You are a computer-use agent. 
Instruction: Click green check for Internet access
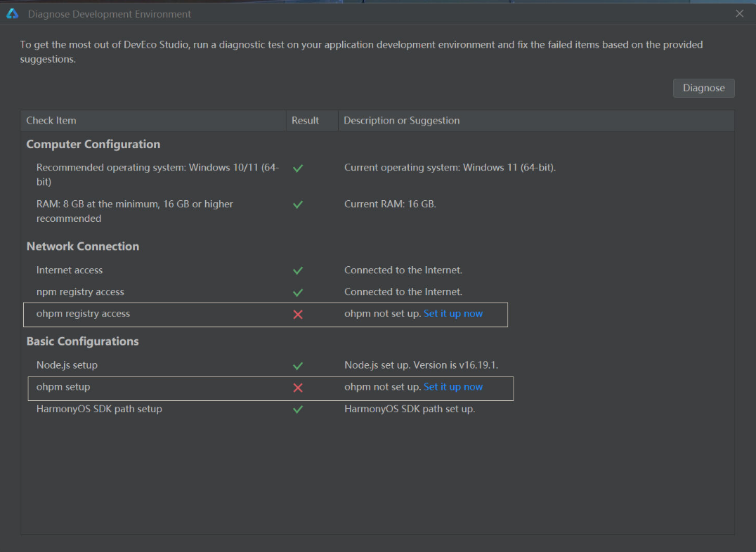(298, 270)
